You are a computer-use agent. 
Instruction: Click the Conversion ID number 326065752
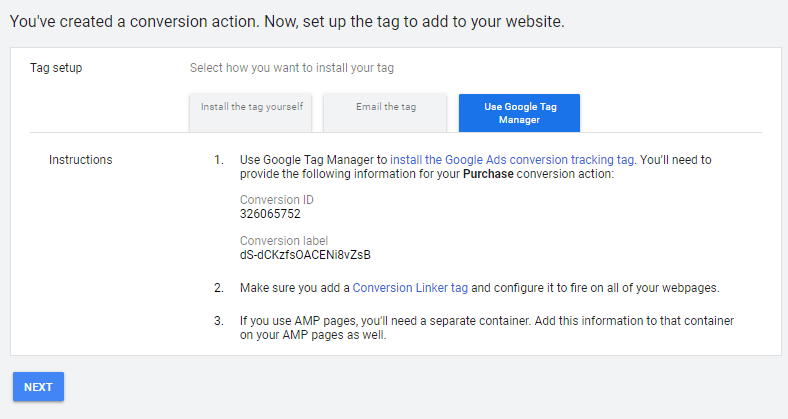click(x=270, y=214)
